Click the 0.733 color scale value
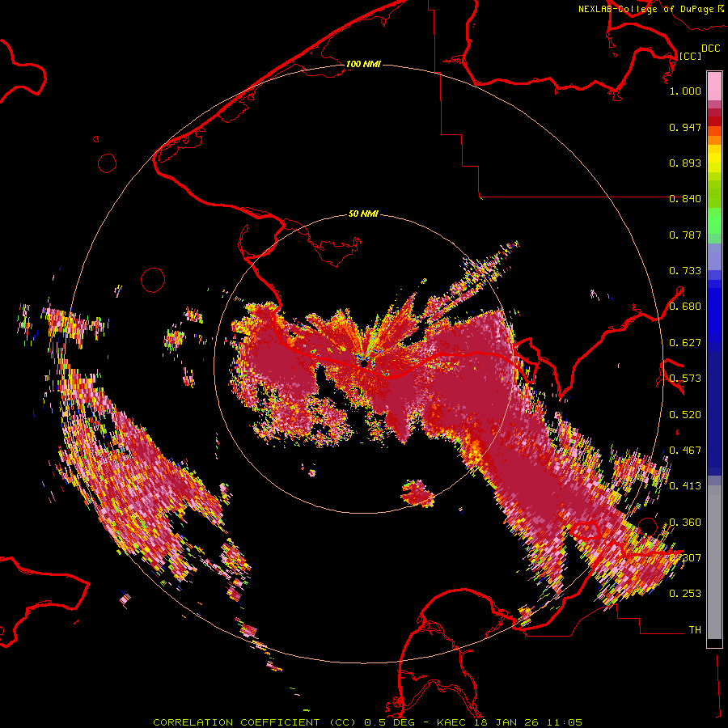The image size is (728, 728). point(685,271)
